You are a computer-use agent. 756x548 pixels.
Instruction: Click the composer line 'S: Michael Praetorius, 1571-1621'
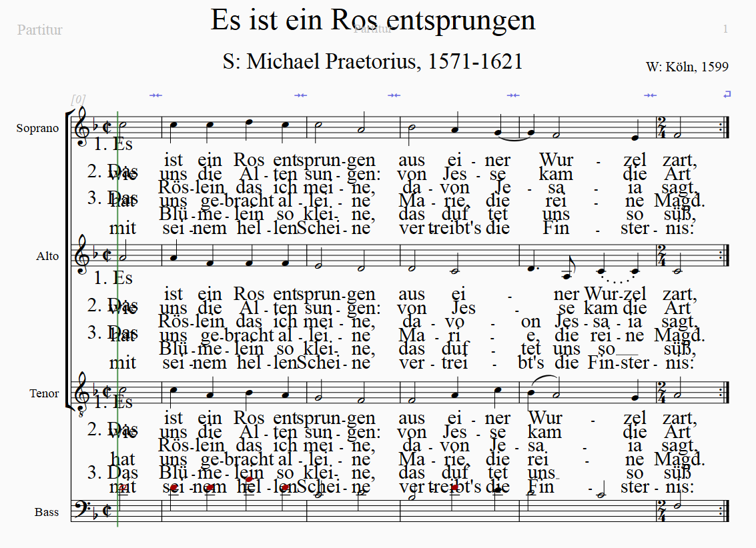point(373,61)
